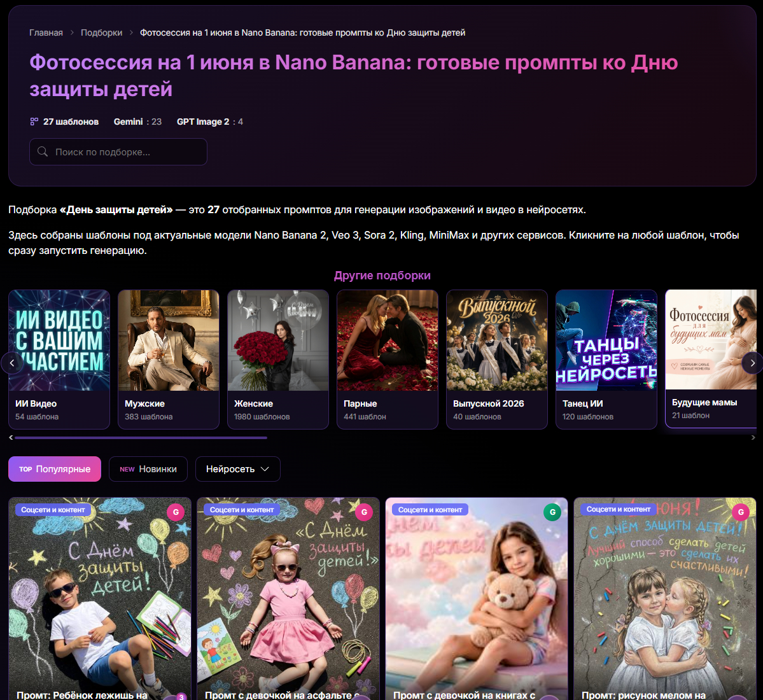
Task: Click the 40 шаблонов count text
Action: pyautogui.click(x=477, y=416)
